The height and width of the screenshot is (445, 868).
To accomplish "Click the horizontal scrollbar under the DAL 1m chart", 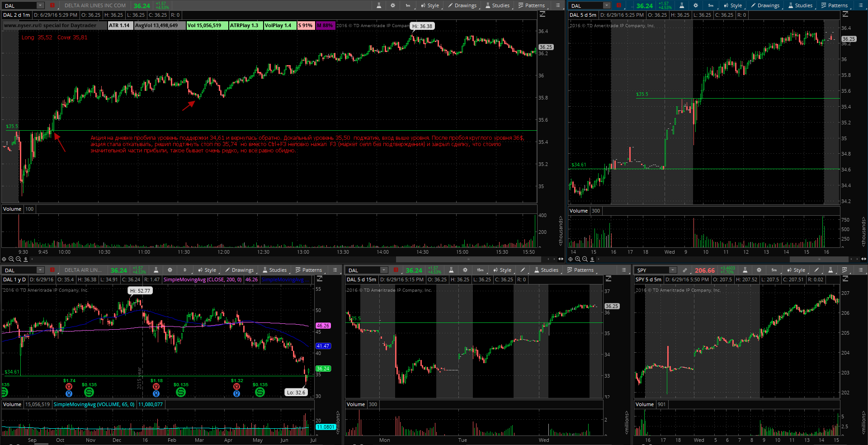I will 468,259.
